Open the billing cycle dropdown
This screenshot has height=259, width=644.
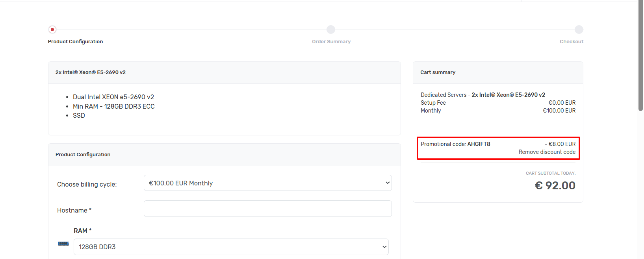[x=268, y=183]
